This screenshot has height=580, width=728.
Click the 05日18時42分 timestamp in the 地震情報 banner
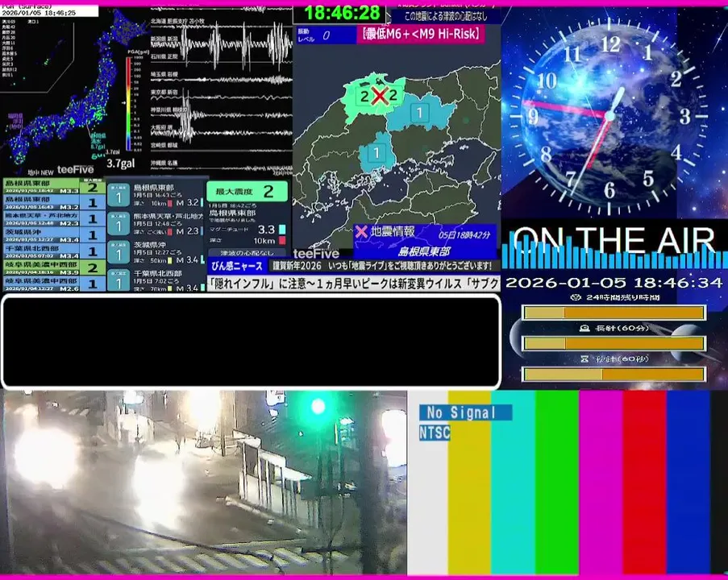coord(464,234)
